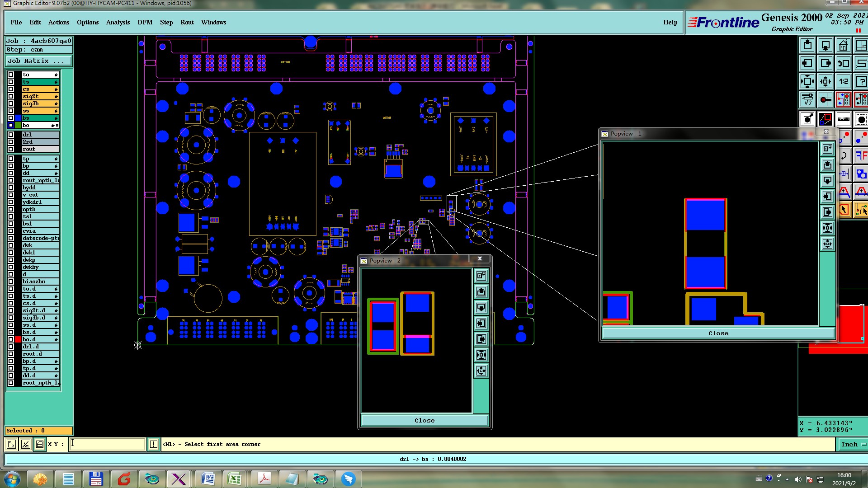
Task: Open the Job Matrix selector
Action: 38,61
